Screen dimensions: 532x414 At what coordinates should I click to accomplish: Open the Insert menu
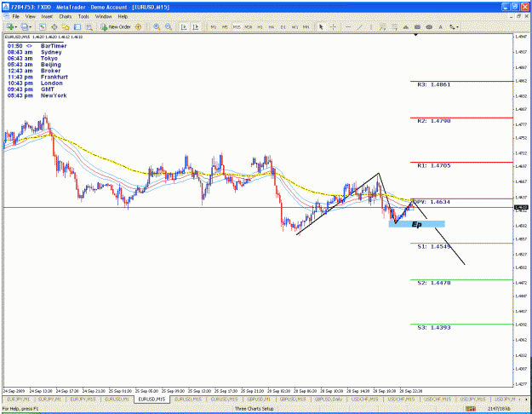coord(47,16)
